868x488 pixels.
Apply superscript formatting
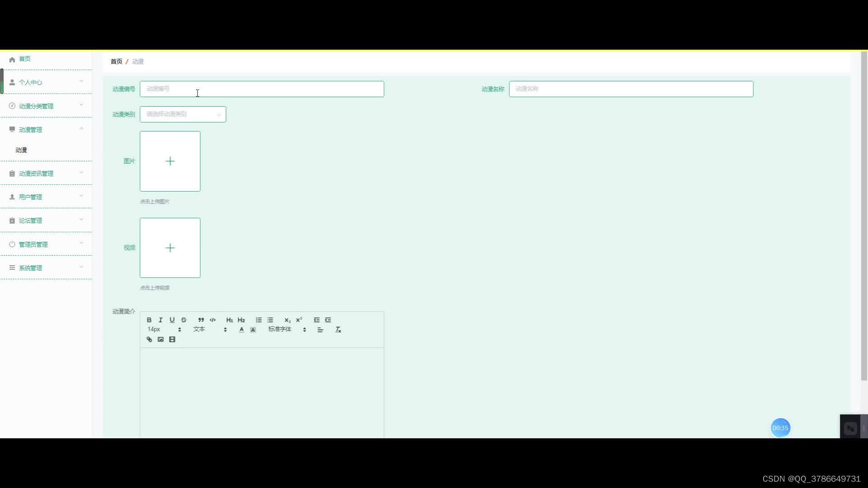coord(299,320)
